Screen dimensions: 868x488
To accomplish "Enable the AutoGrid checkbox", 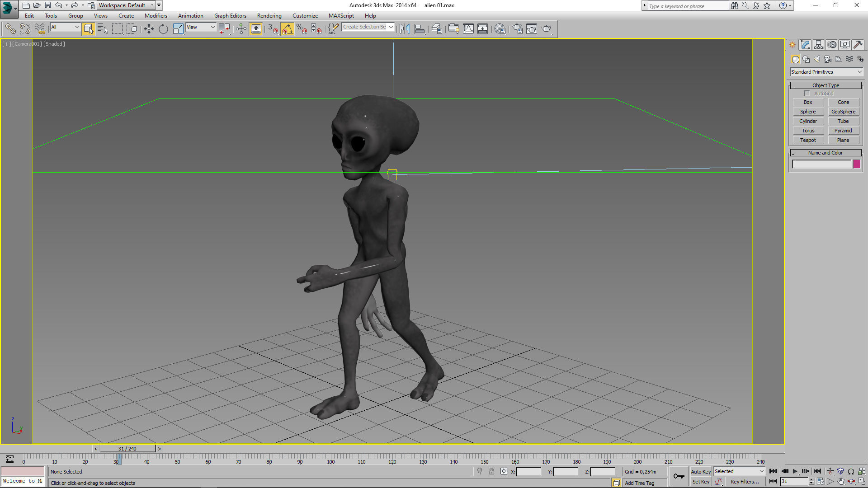I will tap(807, 94).
